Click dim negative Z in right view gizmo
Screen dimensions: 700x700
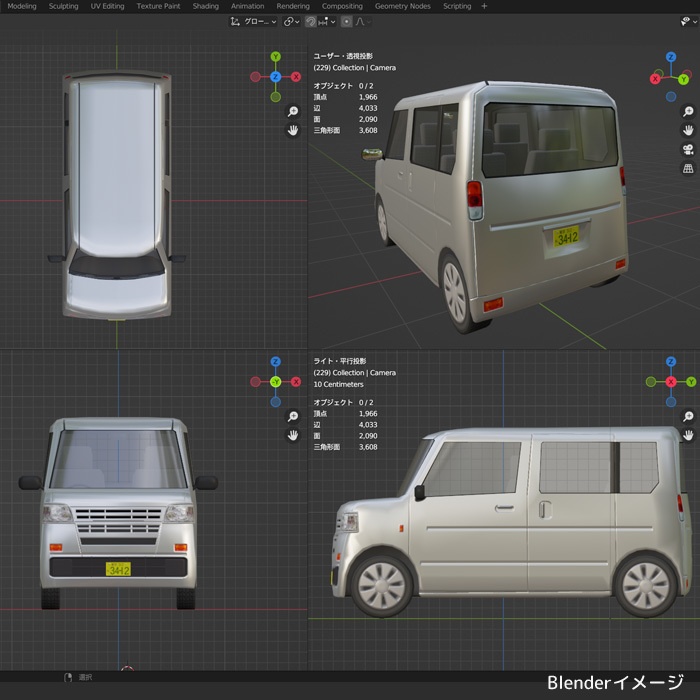pos(671,402)
